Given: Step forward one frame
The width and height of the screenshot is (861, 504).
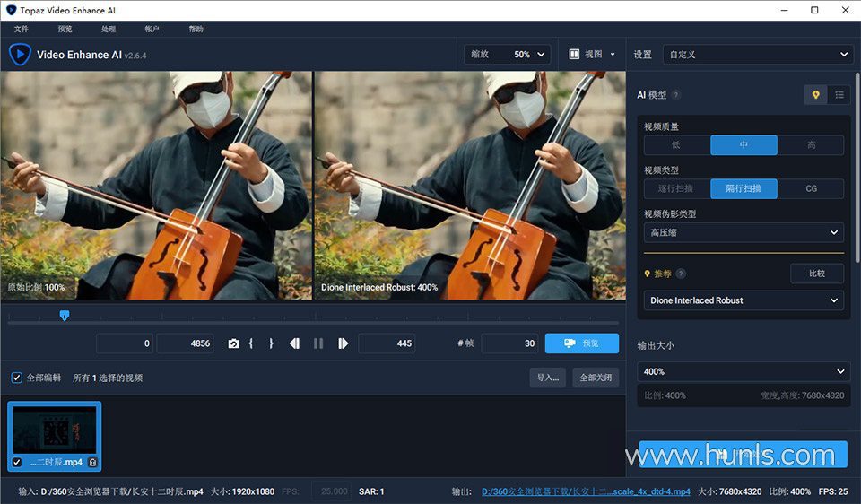Looking at the screenshot, I should click(343, 343).
